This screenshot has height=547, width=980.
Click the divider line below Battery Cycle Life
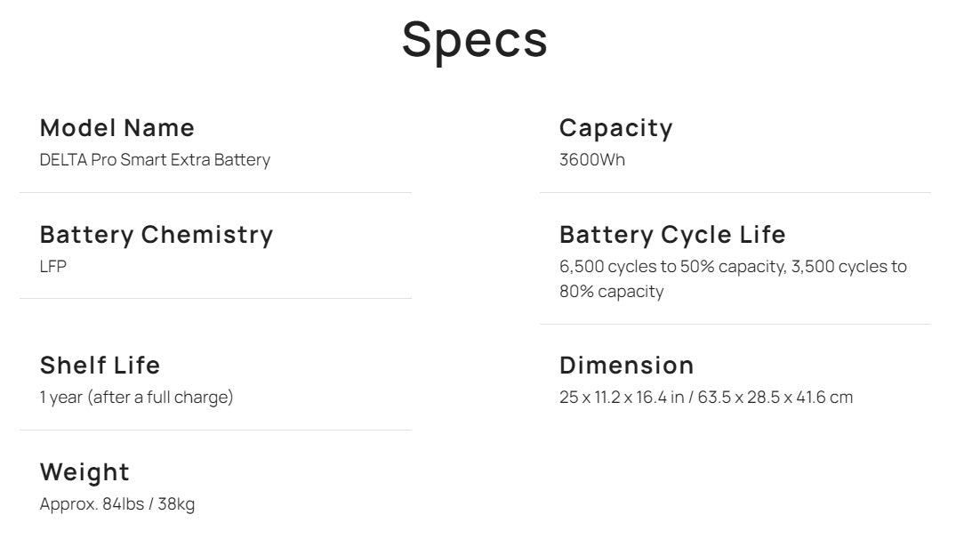735,325
